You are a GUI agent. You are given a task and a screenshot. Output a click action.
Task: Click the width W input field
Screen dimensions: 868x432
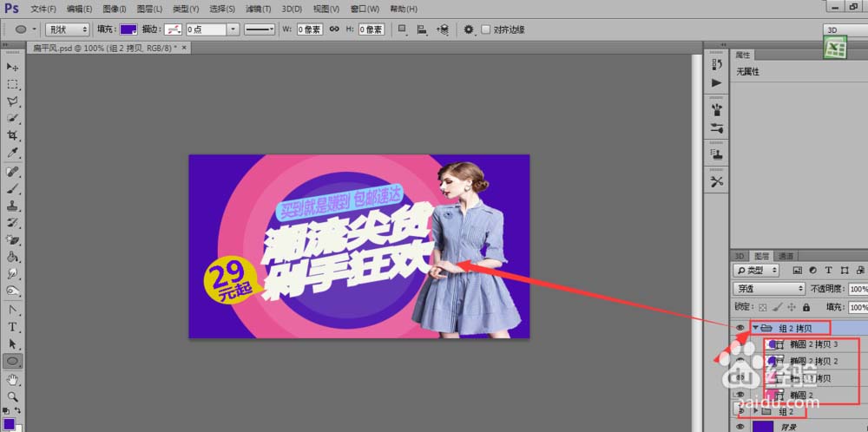(310, 29)
